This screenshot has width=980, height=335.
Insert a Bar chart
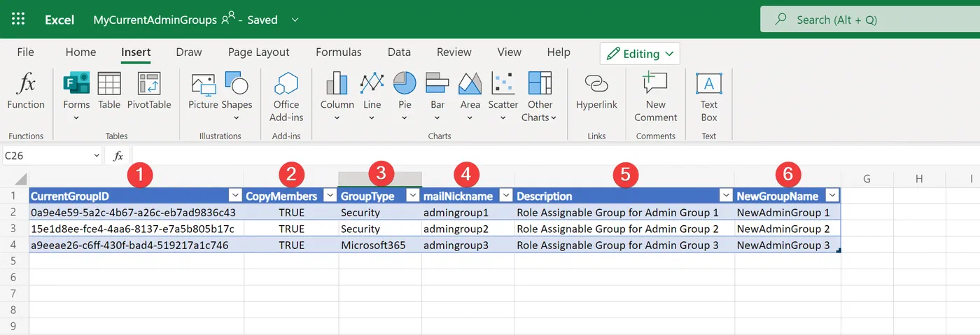[x=437, y=83]
